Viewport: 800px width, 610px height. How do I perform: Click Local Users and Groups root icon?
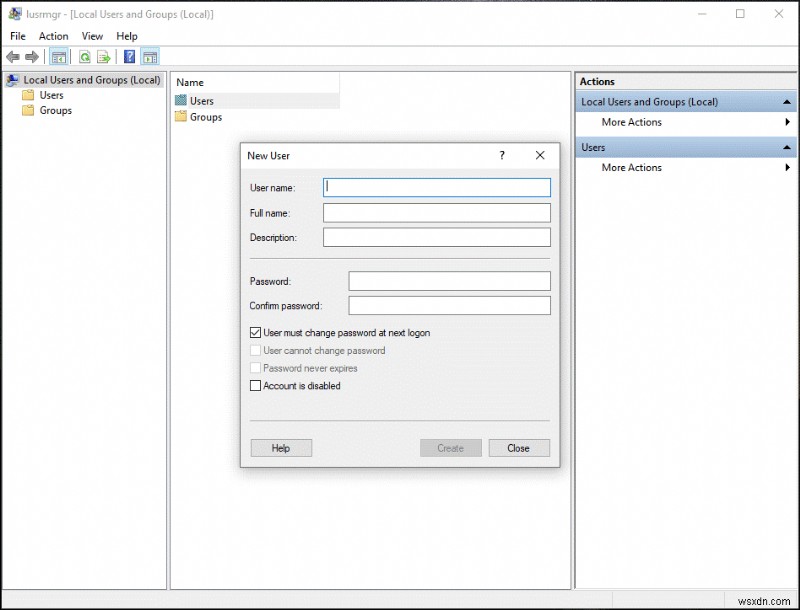pyautogui.click(x=13, y=80)
